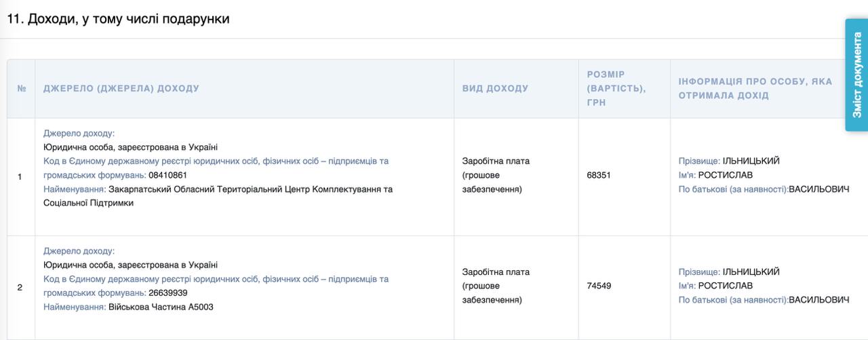Viewport: 868px width, 340px height.
Task: Click the "Військова Частина А5003" name text
Action: coord(161,307)
